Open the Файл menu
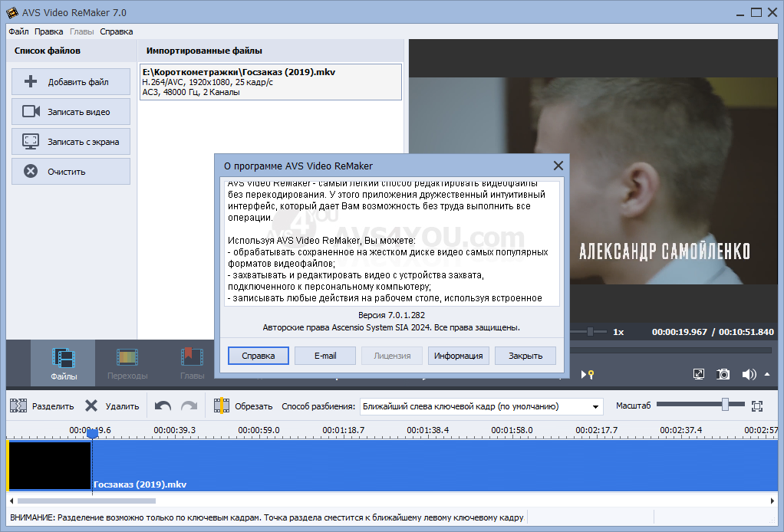 click(x=18, y=31)
